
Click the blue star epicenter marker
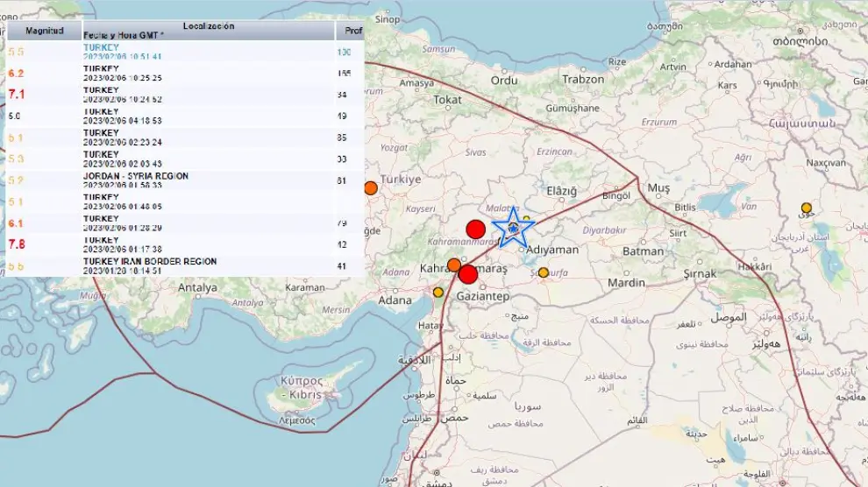point(513,228)
